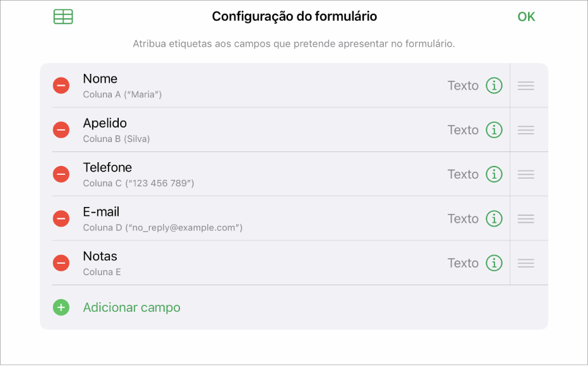Screen dimensions: 588x366
Task: Delete the Telefone field
Action: (x=61, y=174)
